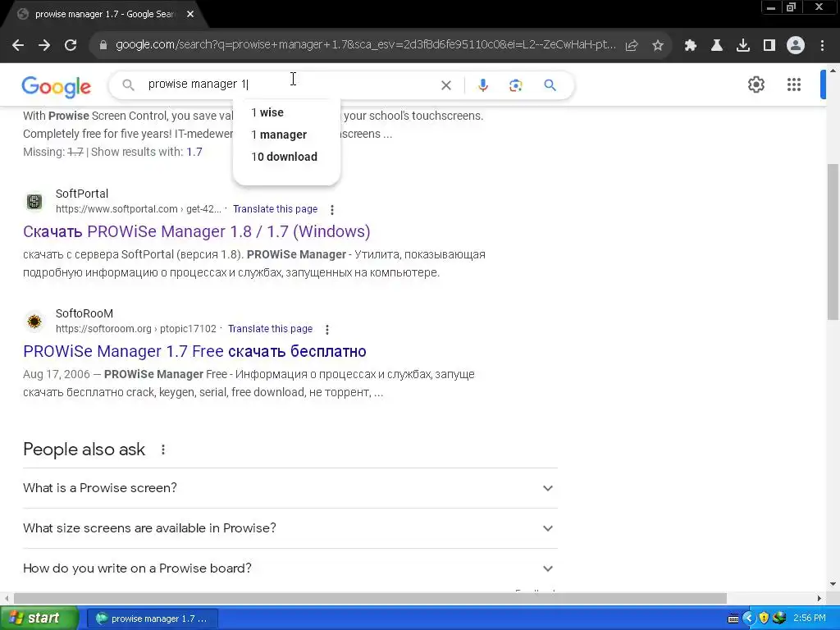Bookmark this page with the star icon

(x=658, y=45)
